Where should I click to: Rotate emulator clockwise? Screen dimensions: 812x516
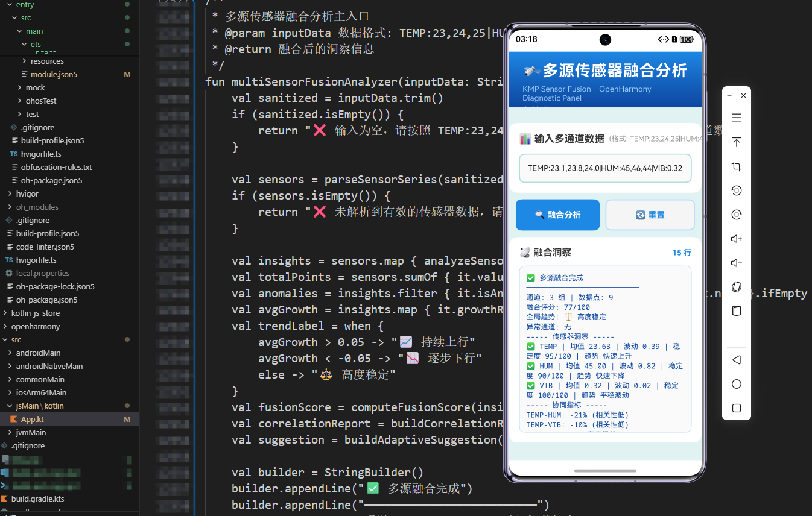coord(736,215)
